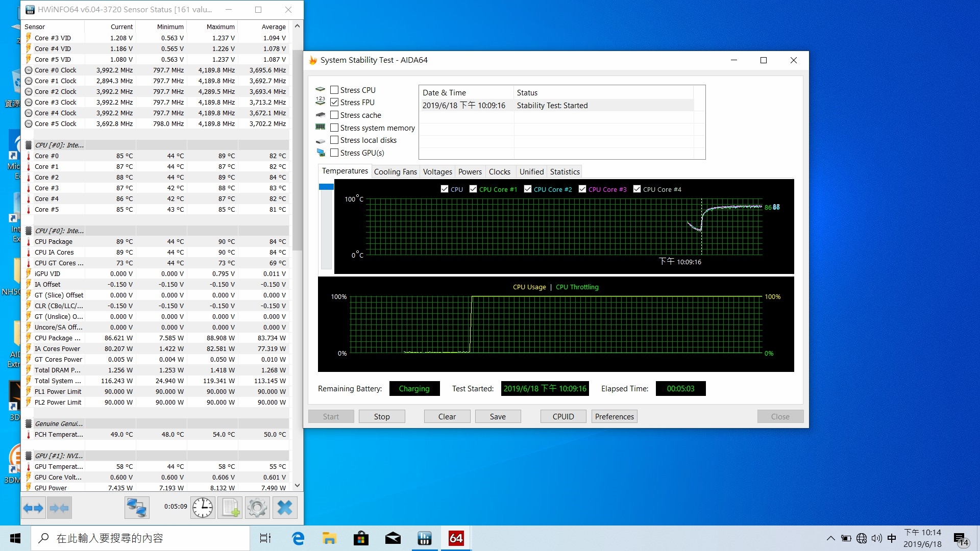Click the Preferences button

pyautogui.click(x=614, y=417)
